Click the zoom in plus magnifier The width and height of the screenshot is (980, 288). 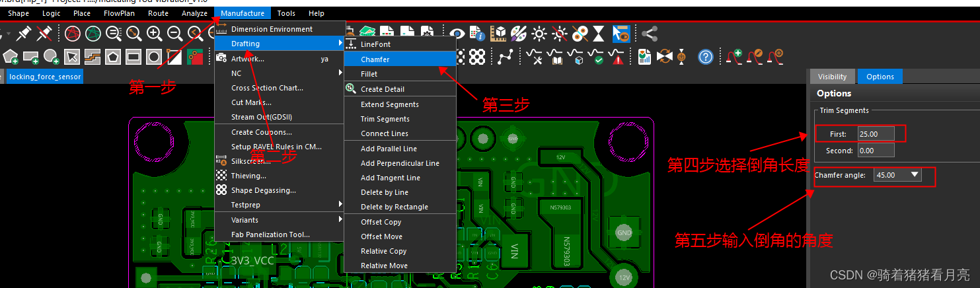click(x=155, y=32)
